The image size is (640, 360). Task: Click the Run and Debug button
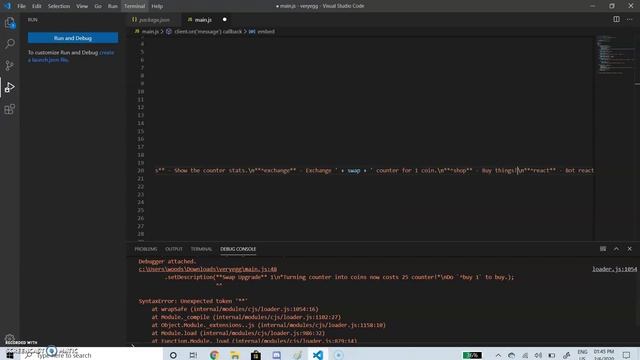pyautogui.click(x=73, y=38)
